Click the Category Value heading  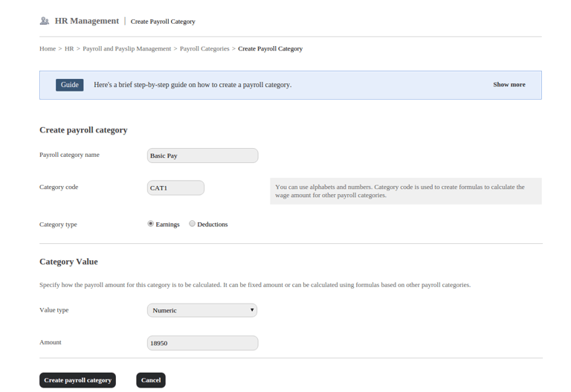point(68,262)
